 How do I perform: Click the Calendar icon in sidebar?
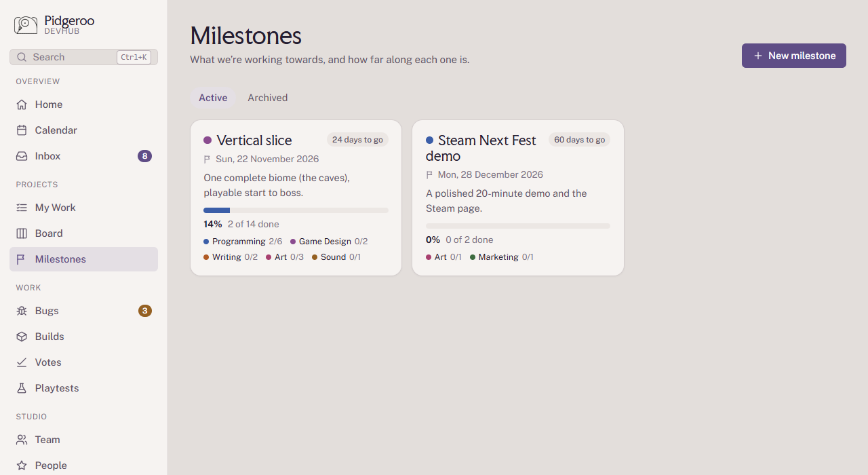click(x=22, y=130)
